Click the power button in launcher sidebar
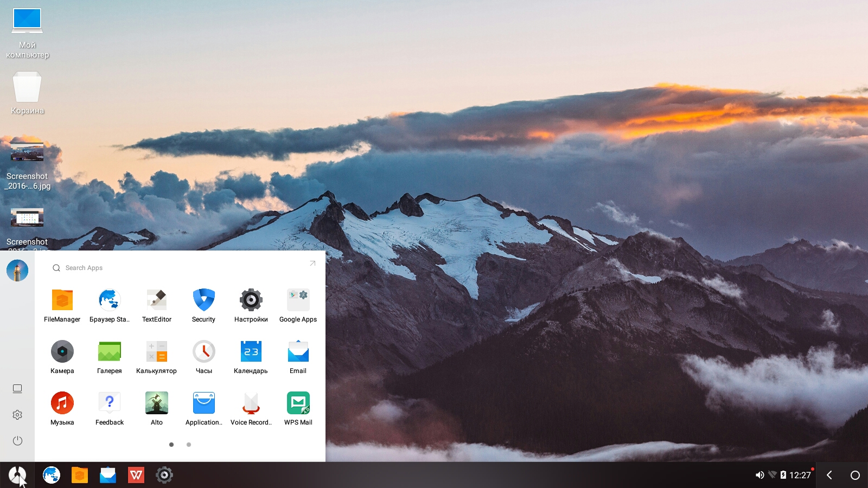The image size is (868, 488). (x=17, y=441)
